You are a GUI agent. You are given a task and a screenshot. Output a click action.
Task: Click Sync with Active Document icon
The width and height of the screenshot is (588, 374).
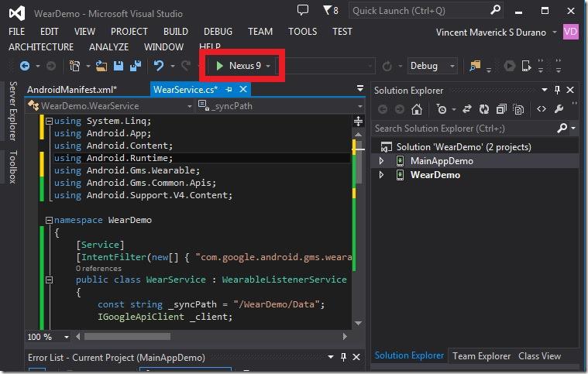coord(467,109)
